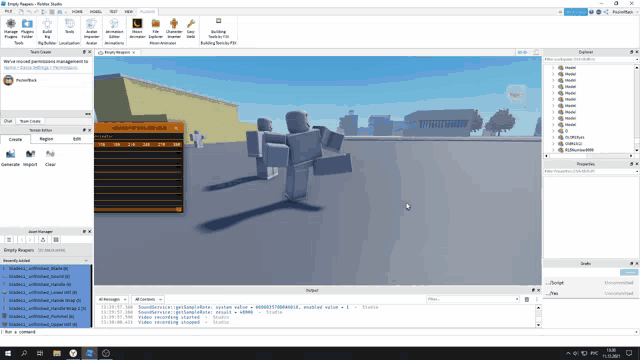Select the .../Script draft row
Image resolution: width=640 pixels, height=360 pixels.
590,283
